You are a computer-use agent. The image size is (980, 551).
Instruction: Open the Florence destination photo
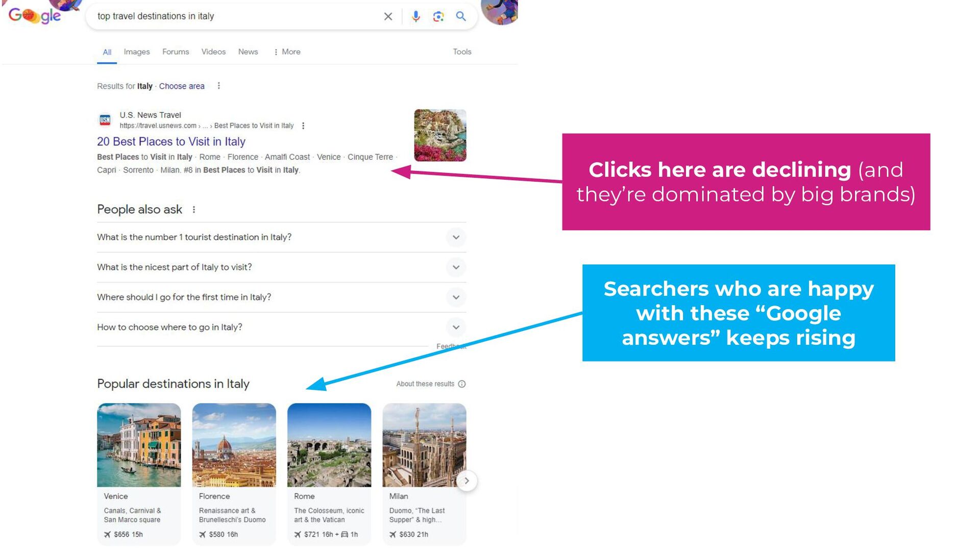point(234,445)
